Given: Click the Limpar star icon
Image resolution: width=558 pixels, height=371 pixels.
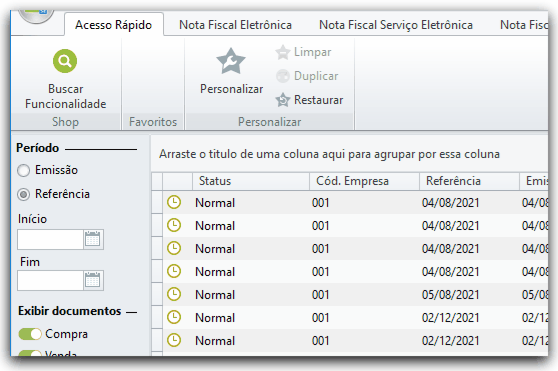Looking at the screenshot, I should [283, 52].
